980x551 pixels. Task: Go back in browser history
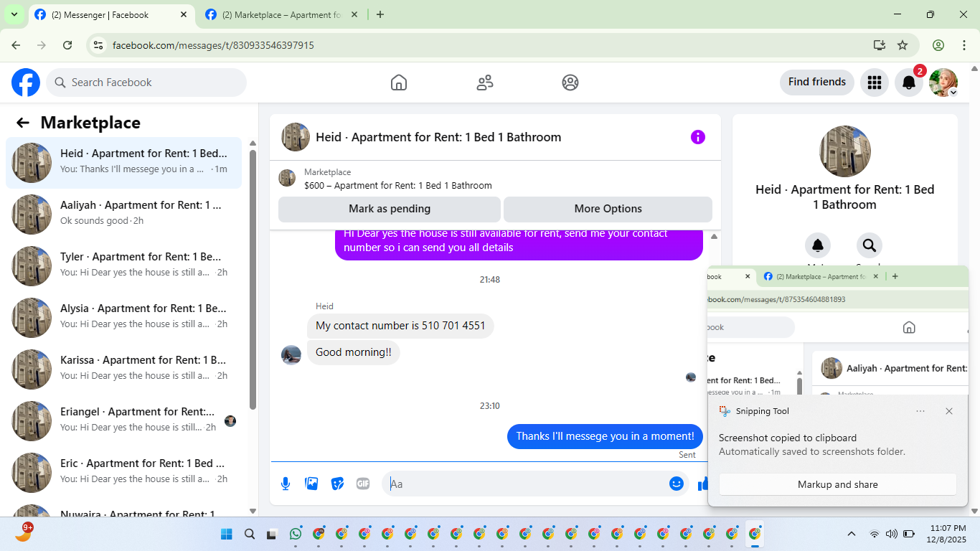pyautogui.click(x=16, y=45)
